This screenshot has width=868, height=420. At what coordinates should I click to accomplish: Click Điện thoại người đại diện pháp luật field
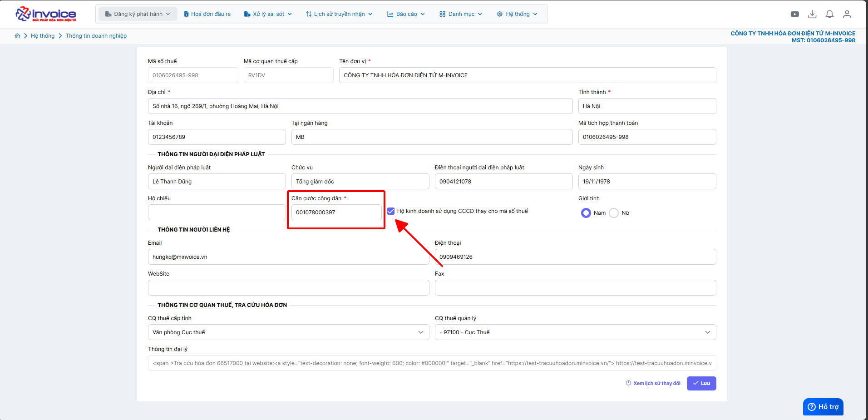coord(504,182)
